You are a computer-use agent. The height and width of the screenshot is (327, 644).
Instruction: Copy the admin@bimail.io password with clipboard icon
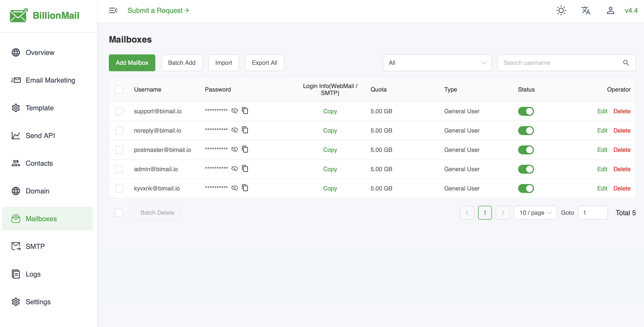pyautogui.click(x=245, y=169)
